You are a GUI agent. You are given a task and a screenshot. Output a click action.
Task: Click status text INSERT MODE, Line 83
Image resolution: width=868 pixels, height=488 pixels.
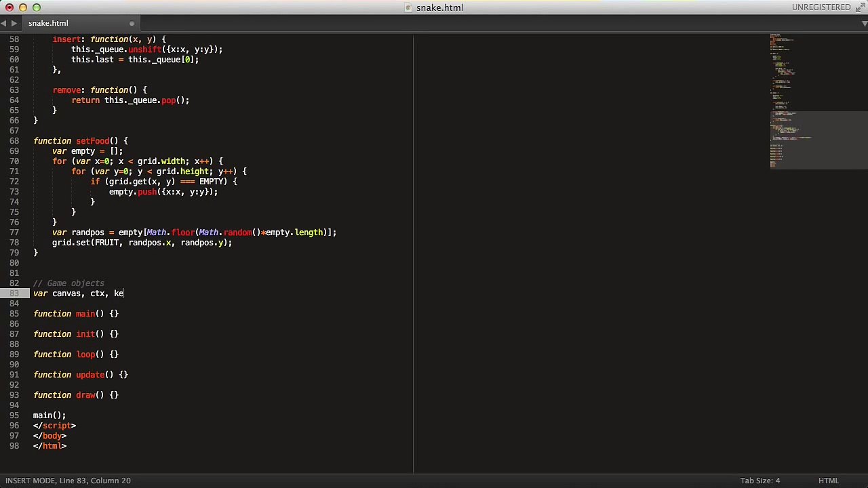click(68, 481)
